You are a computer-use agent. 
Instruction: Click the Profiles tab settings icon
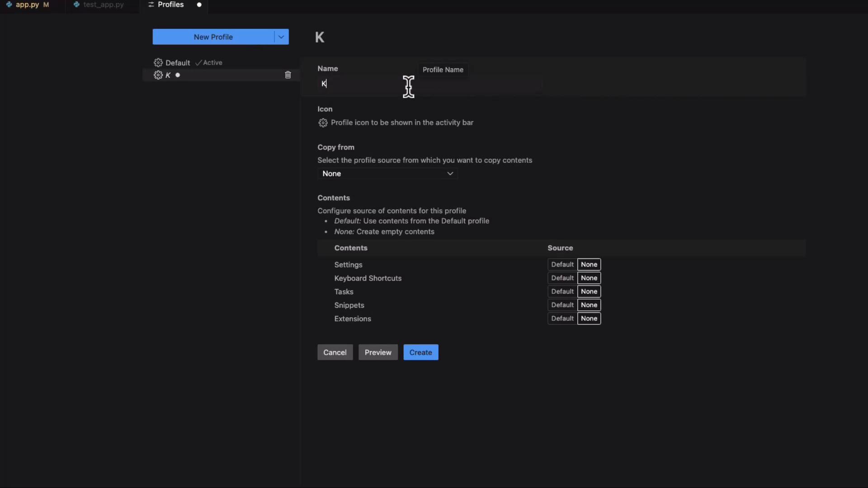[151, 5]
